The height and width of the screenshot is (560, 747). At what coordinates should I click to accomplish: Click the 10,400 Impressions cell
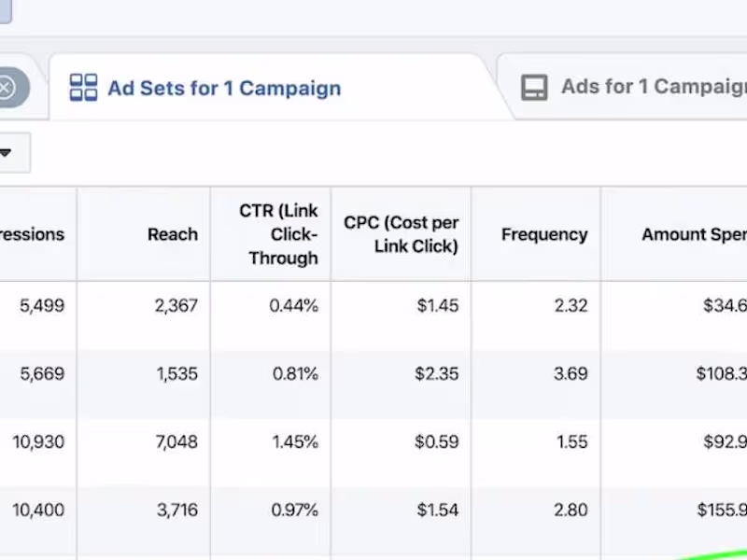[x=38, y=510]
